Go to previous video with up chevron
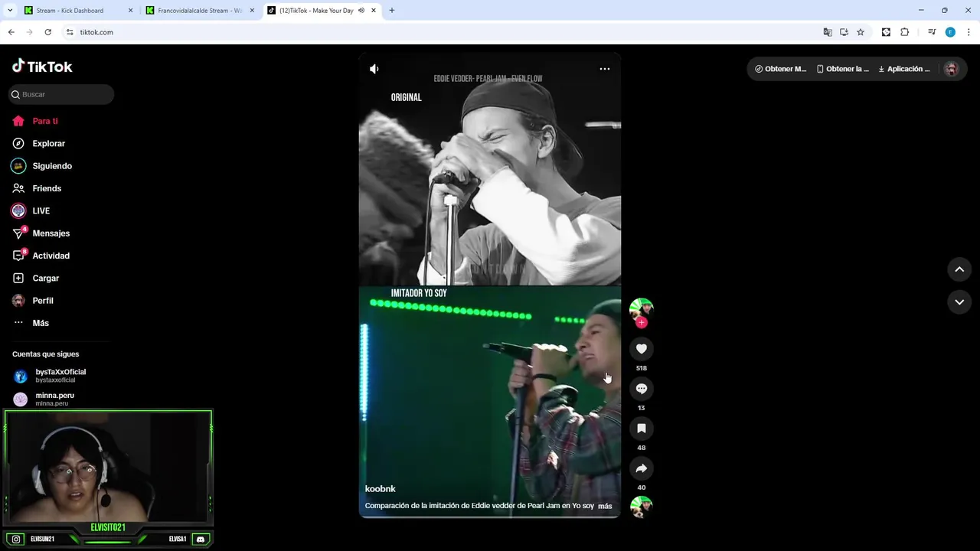 959,269
